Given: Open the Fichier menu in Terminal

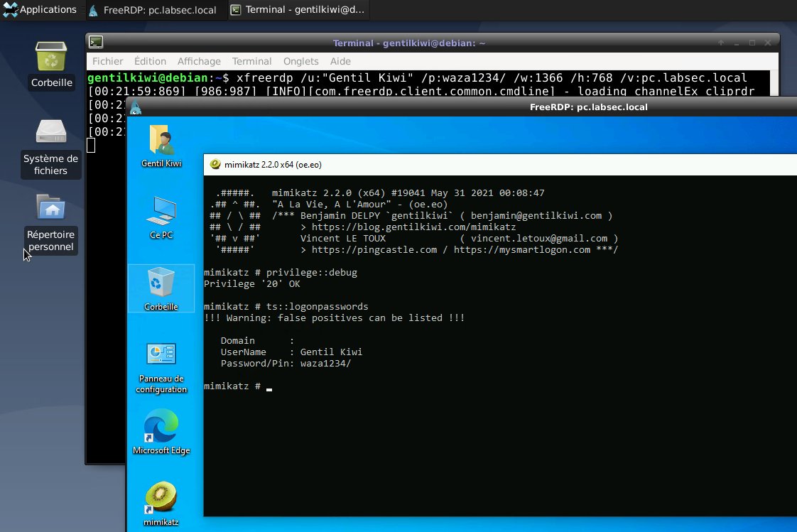Looking at the screenshot, I should point(108,61).
